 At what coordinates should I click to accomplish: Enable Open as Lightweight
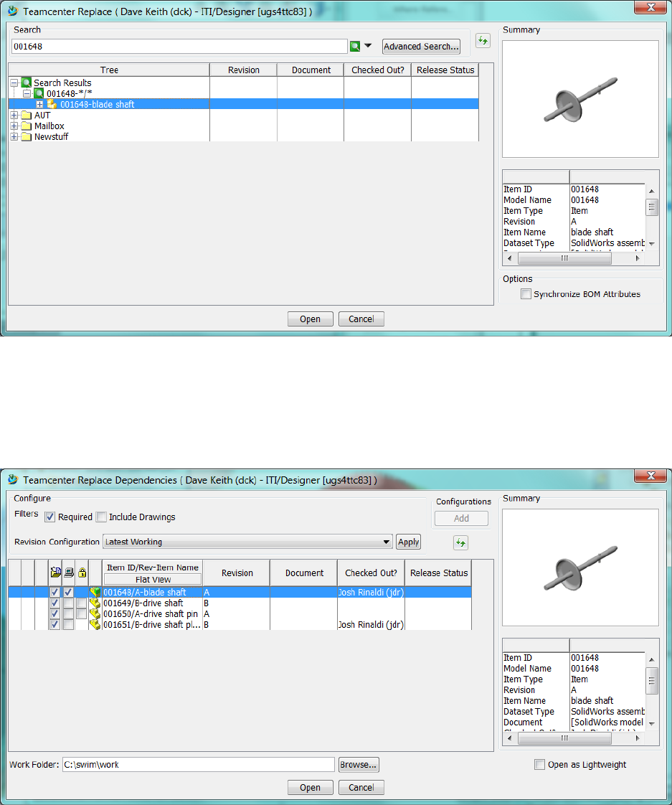(x=539, y=764)
